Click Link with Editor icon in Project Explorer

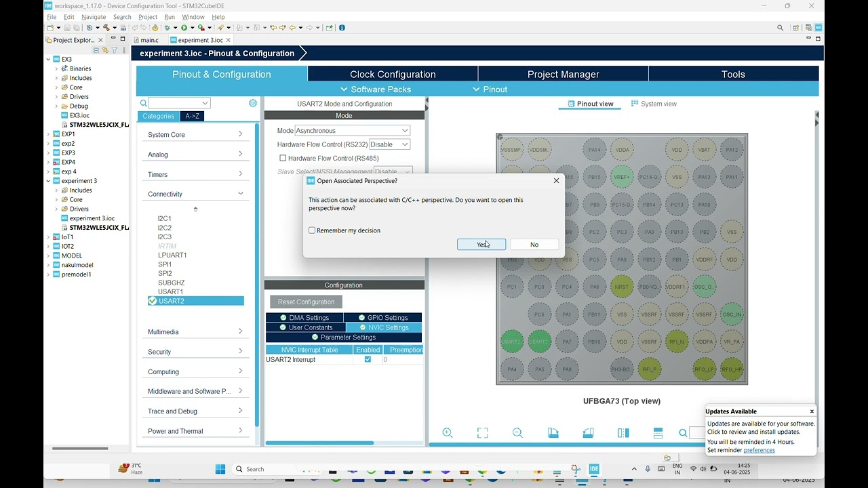[105, 50]
